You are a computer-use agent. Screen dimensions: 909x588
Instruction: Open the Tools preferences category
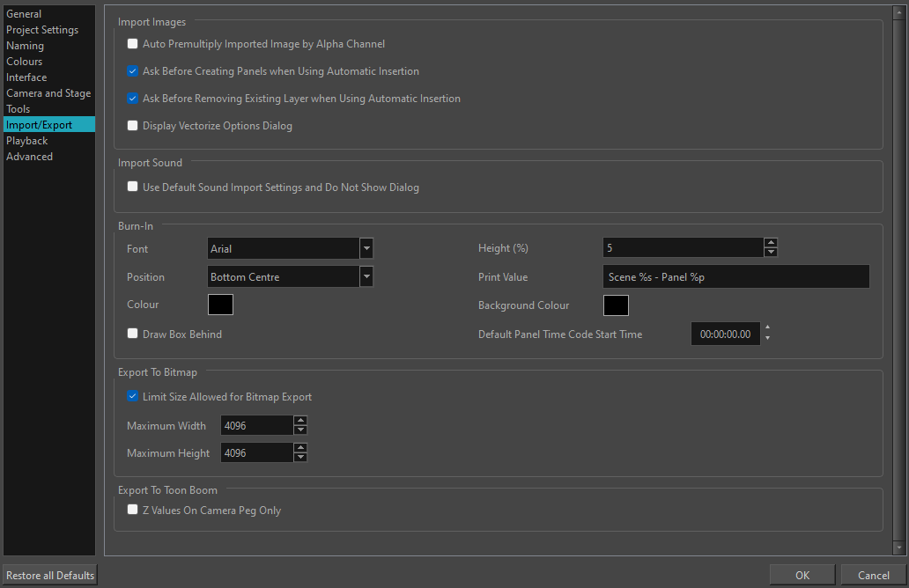click(x=49, y=109)
